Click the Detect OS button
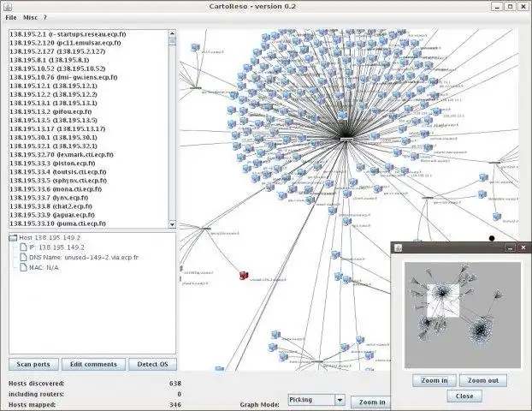 coord(153,364)
